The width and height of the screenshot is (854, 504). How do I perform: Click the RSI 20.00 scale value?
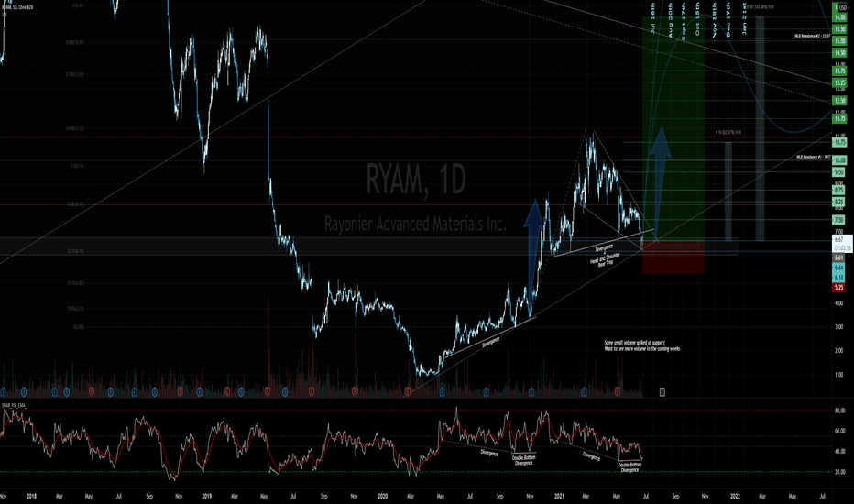pyautogui.click(x=840, y=472)
